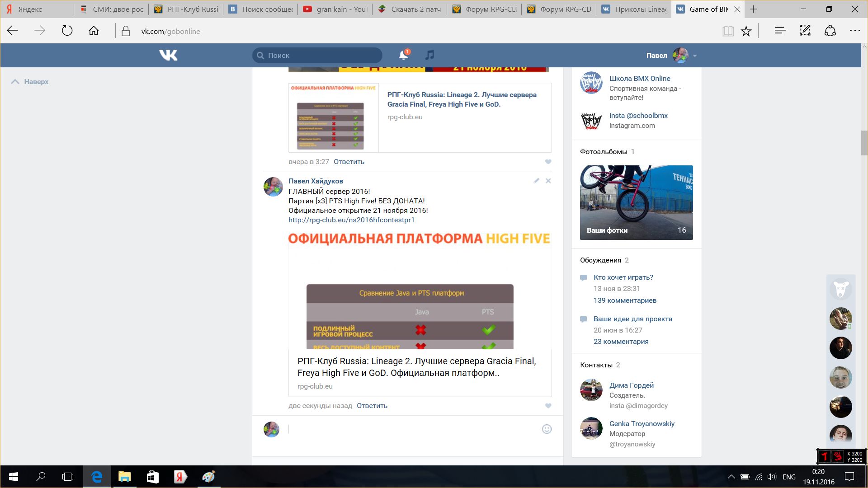This screenshot has width=868, height=488.
Task: Open rpg-club.eu ns2016hfcontestpr1 link
Action: [x=351, y=220]
